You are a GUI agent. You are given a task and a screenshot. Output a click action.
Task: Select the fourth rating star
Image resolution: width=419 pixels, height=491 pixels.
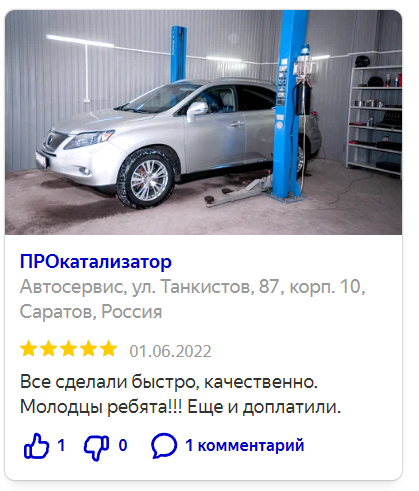point(89,349)
